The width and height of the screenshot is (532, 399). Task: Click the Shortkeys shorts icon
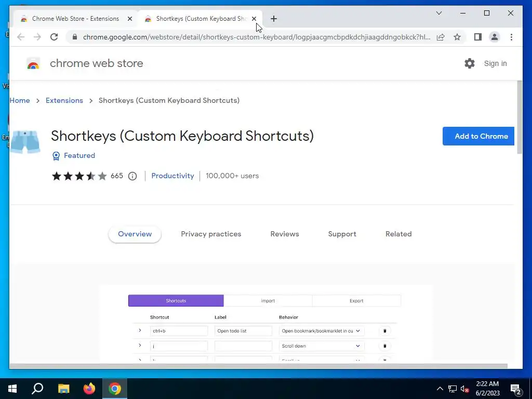[x=25, y=142]
